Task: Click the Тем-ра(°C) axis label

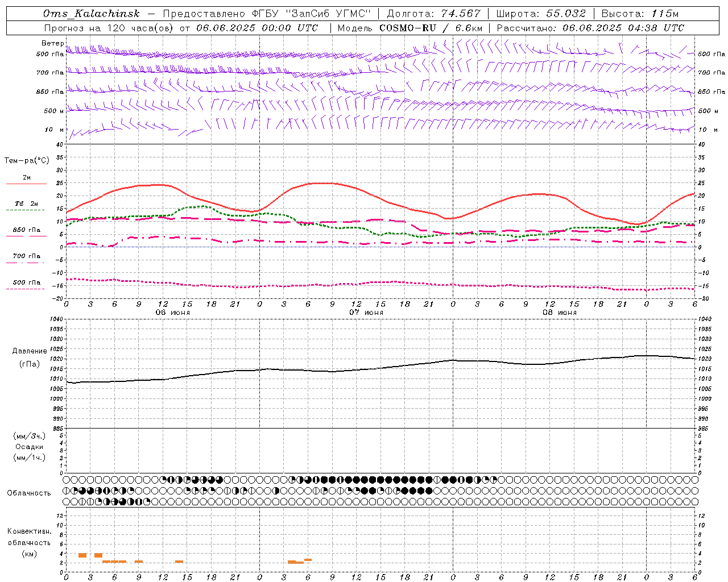Action: point(27,161)
